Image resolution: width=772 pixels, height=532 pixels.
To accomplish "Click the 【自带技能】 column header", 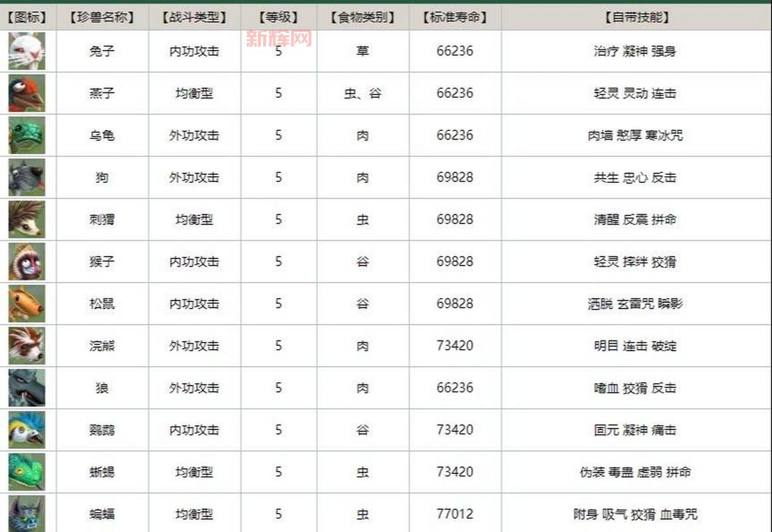I will [635, 18].
